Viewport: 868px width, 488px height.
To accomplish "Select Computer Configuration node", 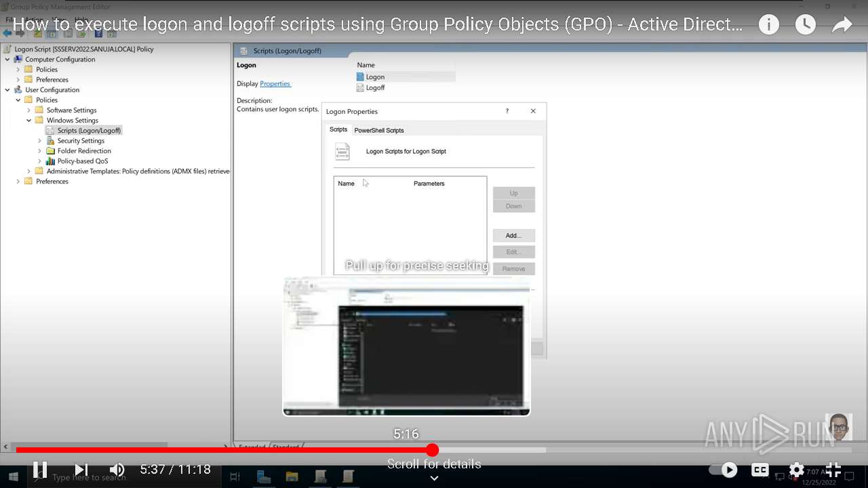I will coord(60,59).
